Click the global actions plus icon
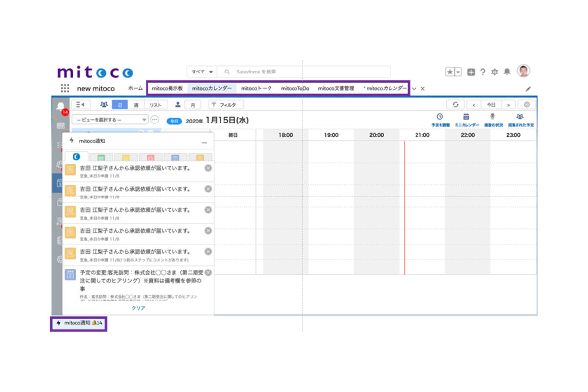 pos(471,72)
